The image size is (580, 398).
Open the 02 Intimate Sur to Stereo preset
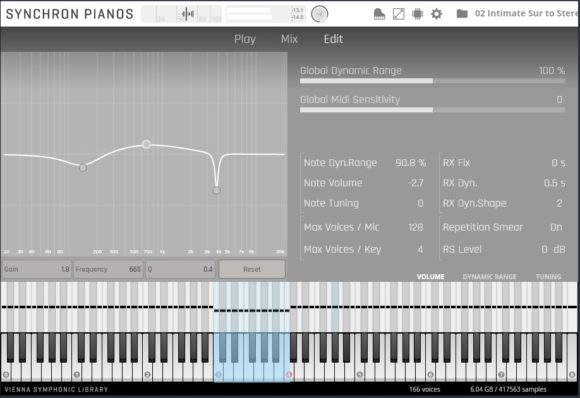pyautogui.click(x=526, y=13)
